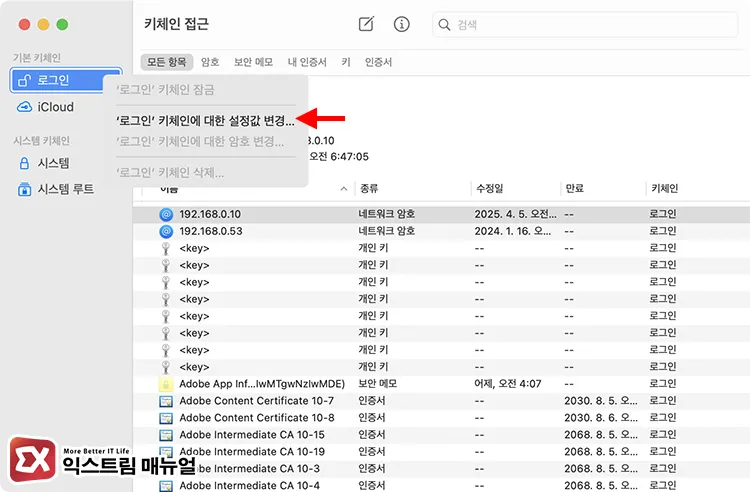Image resolution: width=750 pixels, height=492 pixels.
Task: Click 네트워크 암호 type of 192.168.0.53
Action: point(386,231)
